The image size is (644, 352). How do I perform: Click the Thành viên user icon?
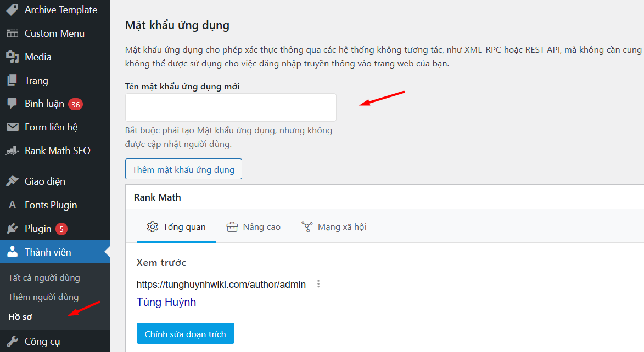12,252
